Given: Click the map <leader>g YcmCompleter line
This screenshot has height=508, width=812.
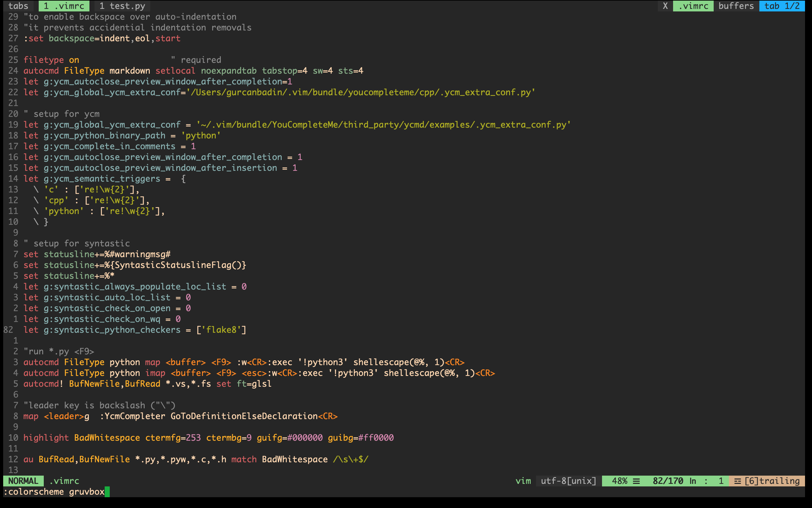Looking at the screenshot, I should pyautogui.click(x=180, y=416).
